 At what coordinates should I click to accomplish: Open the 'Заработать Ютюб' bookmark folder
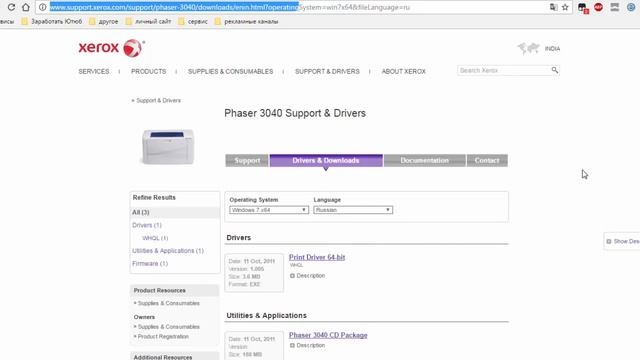click(x=52, y=21)
